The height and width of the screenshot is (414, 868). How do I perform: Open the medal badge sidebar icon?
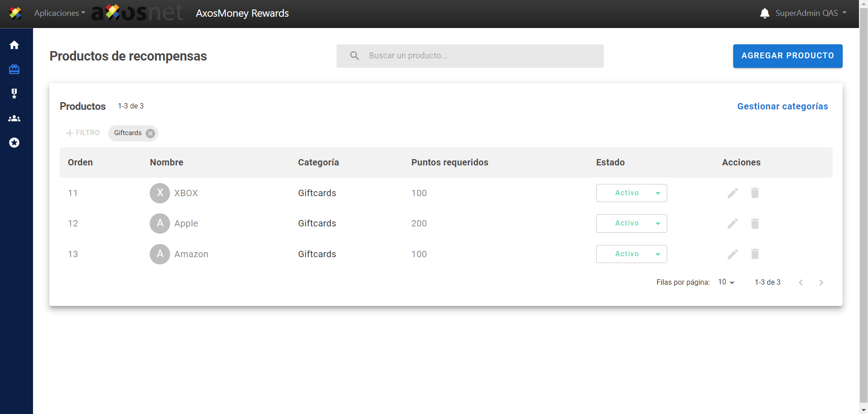(14, 94)
